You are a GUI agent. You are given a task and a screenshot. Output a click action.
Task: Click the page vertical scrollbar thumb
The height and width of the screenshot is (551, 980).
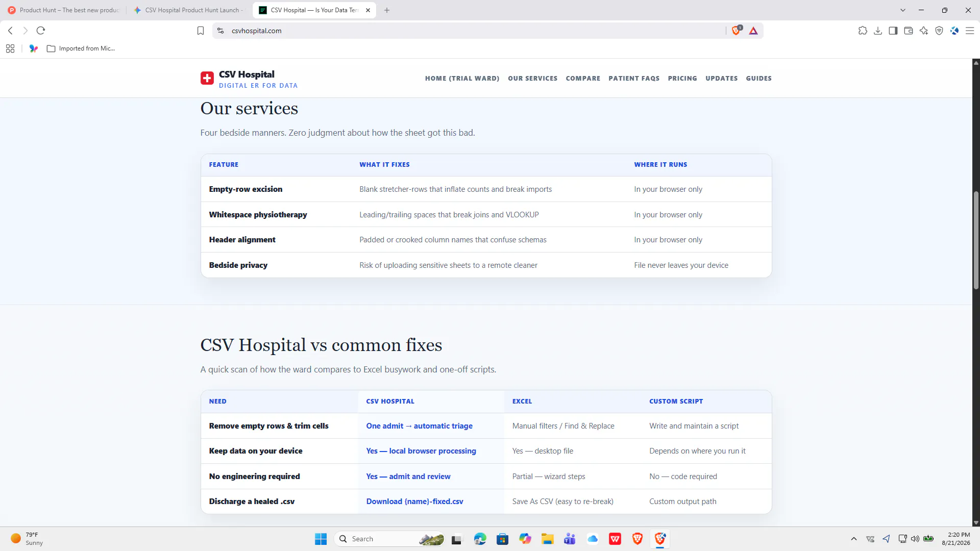976,240
